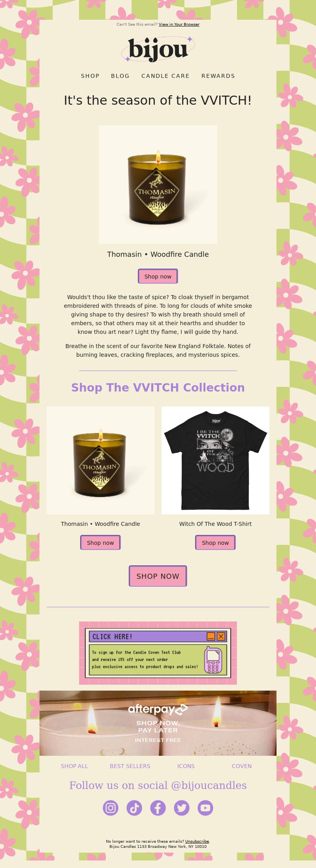Image resolution: width=316 pixels, height=868 pixels.
Task: Click the large SHOP NOW button
Action: (x=158, y=576)
